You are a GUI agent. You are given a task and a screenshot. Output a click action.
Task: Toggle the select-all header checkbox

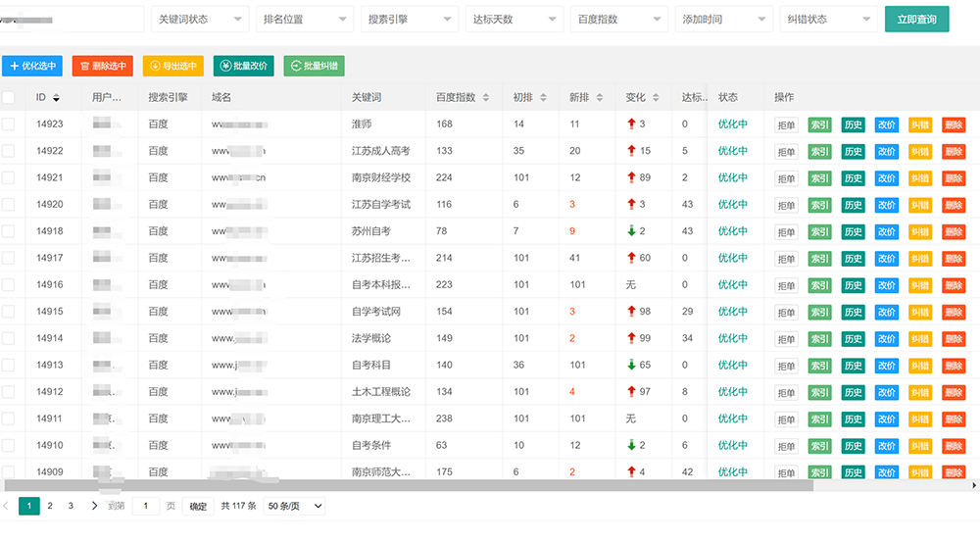pos(9,97)
